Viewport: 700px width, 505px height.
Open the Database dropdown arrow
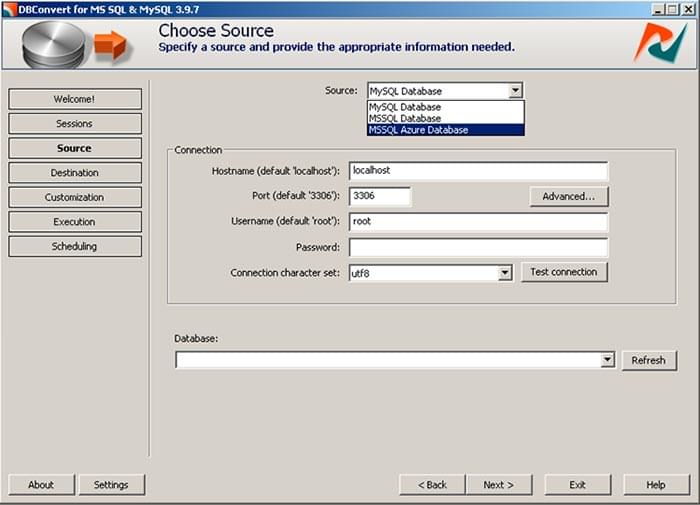[607, 360]
